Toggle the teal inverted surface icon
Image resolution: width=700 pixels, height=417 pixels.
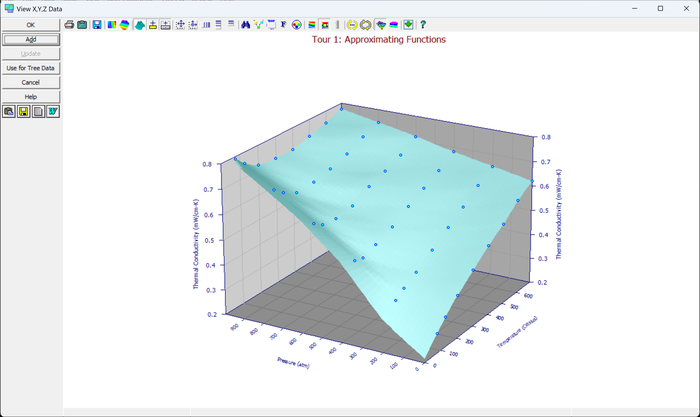[x=381, y=25]
